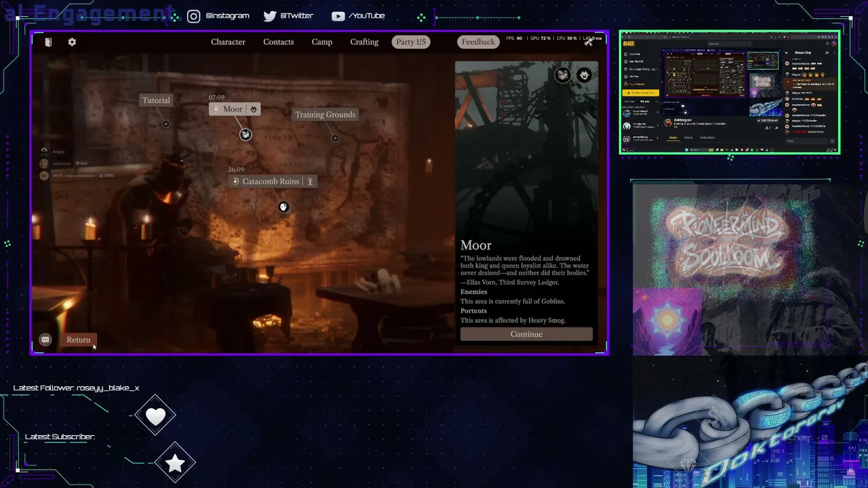This screenshot has height=488, width=868.
Task: Click the heart icon beside Latest Follower
Action: tap(155, 416)
